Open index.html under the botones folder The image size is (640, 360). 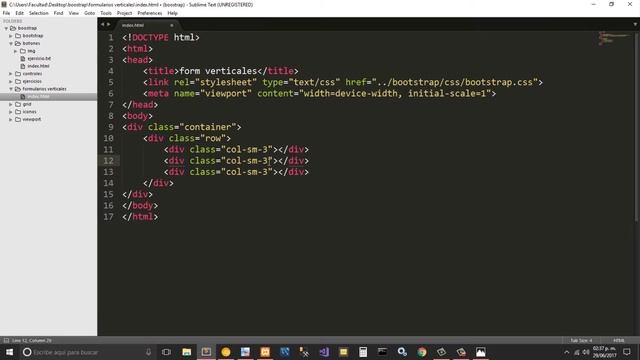click(x=38, y=66)
